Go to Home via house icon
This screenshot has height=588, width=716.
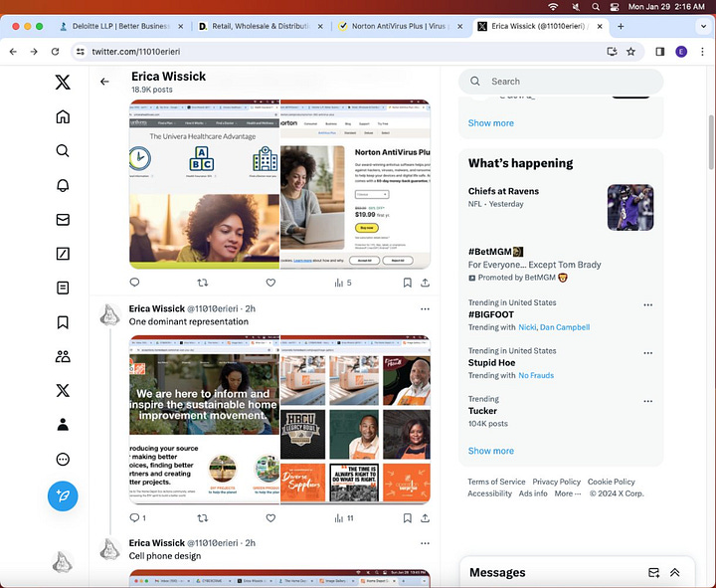[x=63, y=117]
